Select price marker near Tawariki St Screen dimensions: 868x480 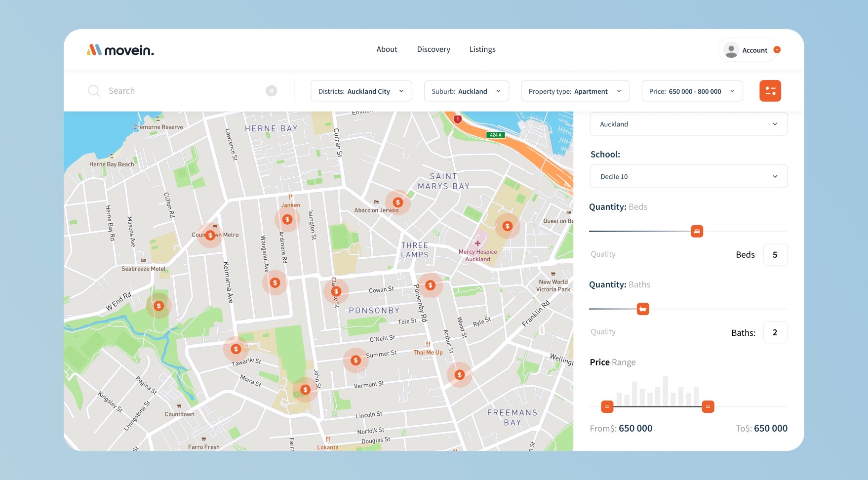pos(236,349)
